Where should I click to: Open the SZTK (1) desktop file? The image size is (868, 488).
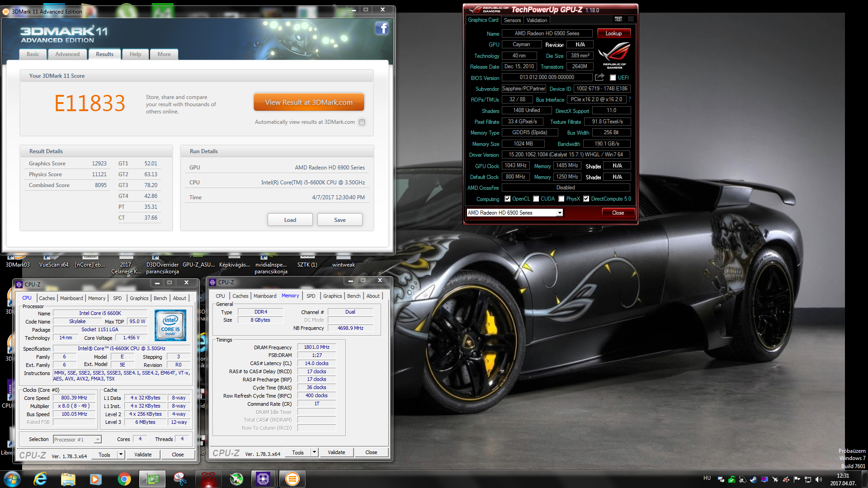coord(307,261)
